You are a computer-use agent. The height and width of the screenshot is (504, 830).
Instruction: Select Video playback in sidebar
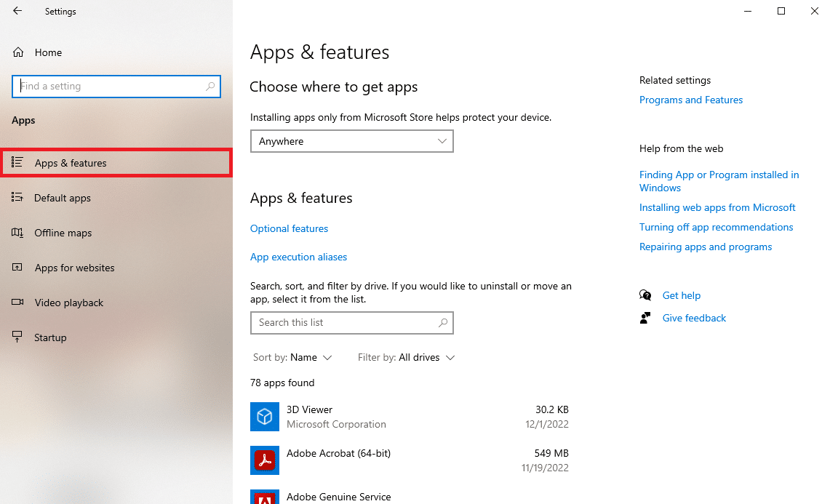[x=69, y=303]
